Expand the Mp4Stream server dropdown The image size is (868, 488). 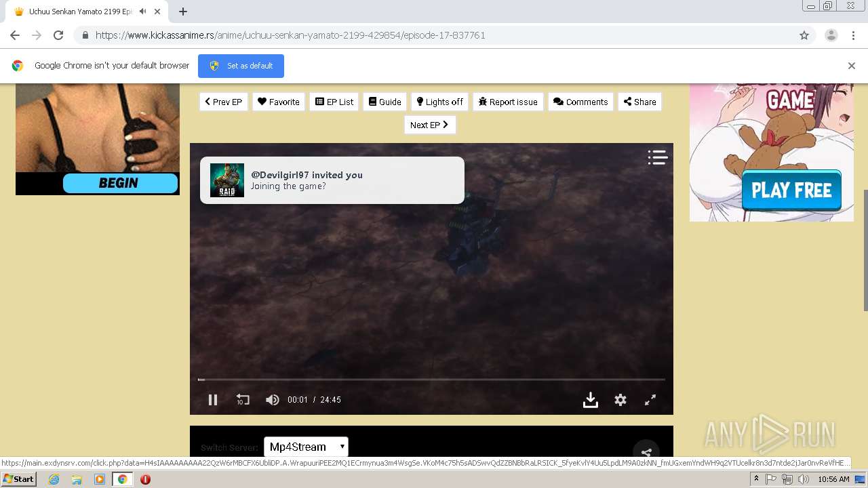[306, 447]
